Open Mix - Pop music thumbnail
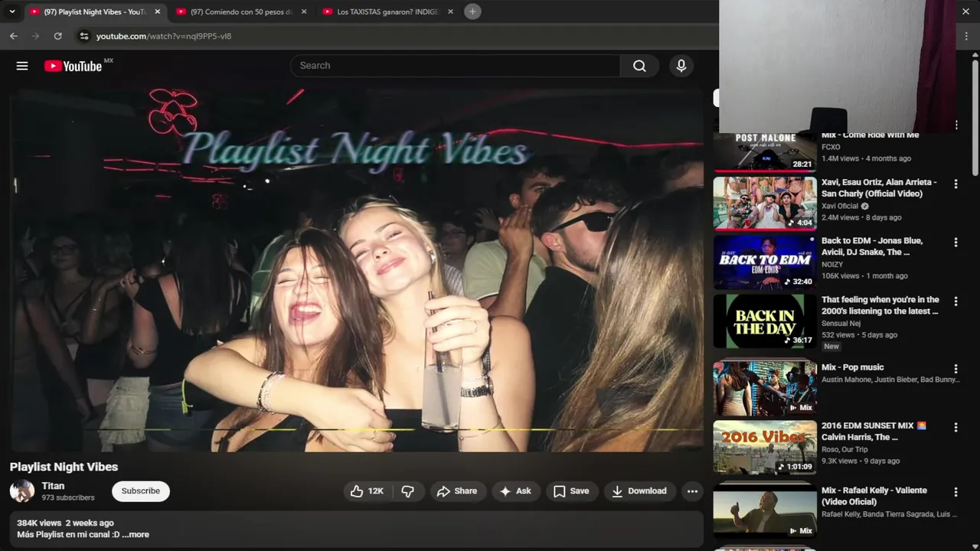980x551 pixels. (765, 387)
